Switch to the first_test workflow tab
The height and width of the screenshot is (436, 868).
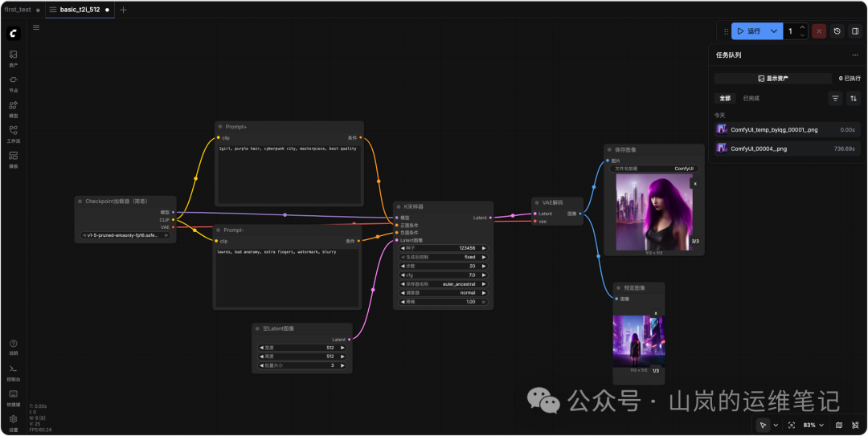18,10
